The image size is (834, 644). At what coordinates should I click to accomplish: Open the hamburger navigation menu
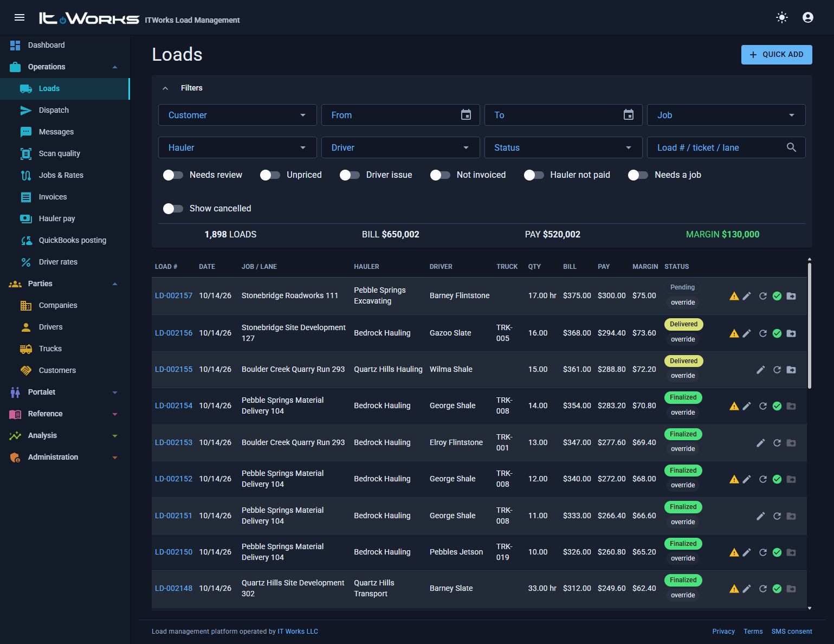tap(20, 17)
